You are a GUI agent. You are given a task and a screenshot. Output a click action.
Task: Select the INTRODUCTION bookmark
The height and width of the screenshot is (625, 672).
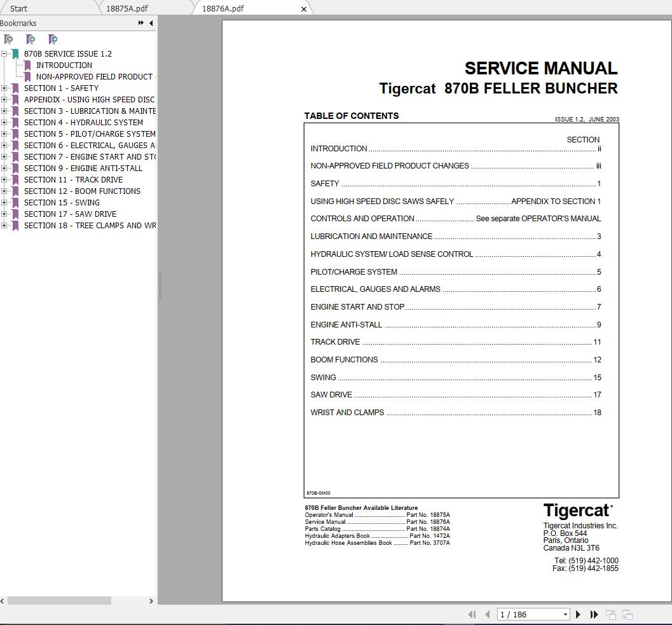pos(64,65)
